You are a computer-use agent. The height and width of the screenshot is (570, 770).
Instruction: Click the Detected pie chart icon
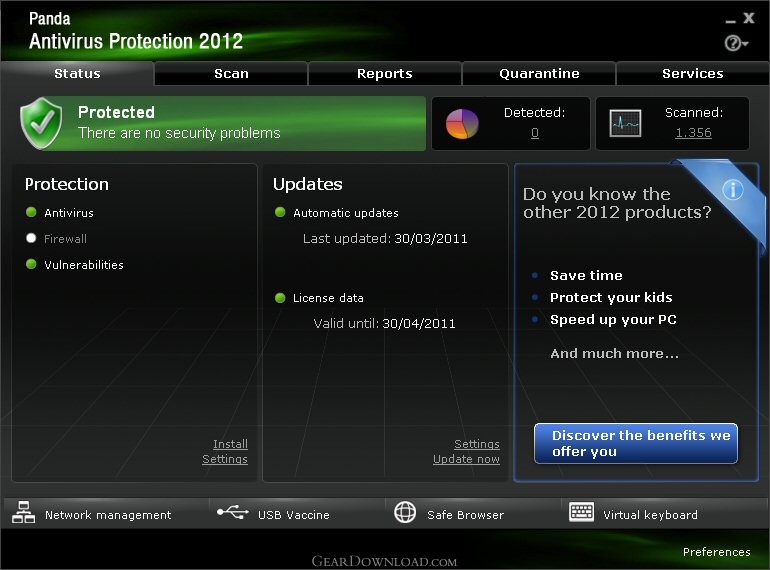click(x=462, y=124)
